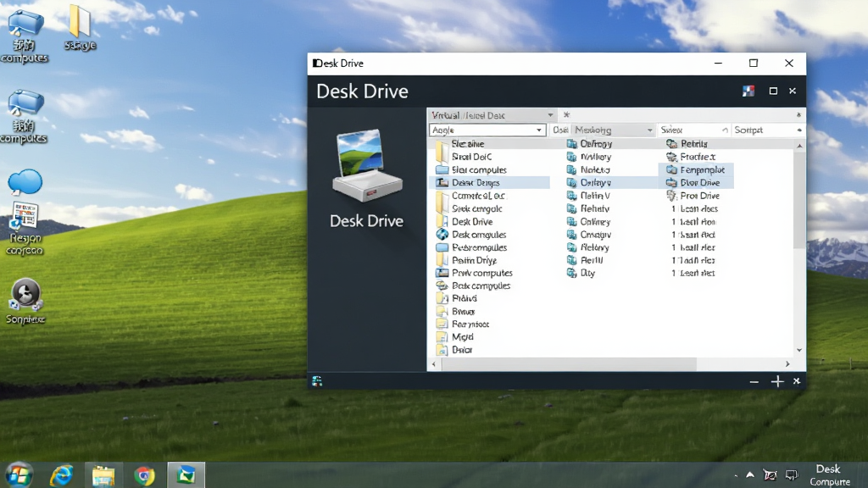Open the blue speech bubble desktop icon

pos(25,182)
